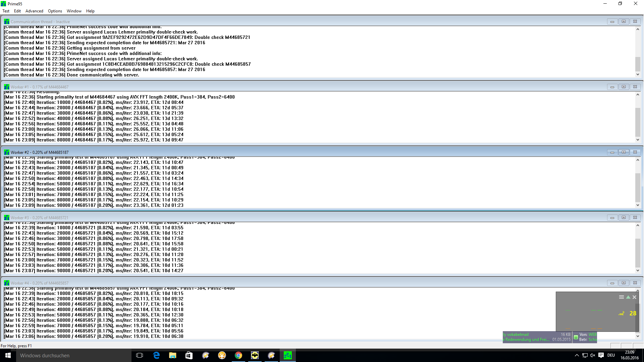Click Communication thread window icon

[6, 21]
